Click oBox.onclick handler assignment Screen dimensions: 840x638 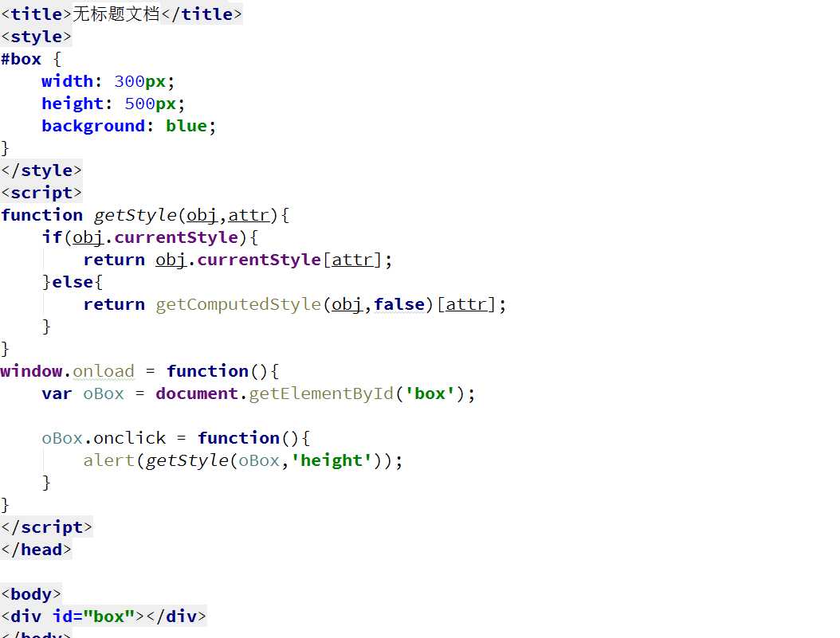point(104,438)
